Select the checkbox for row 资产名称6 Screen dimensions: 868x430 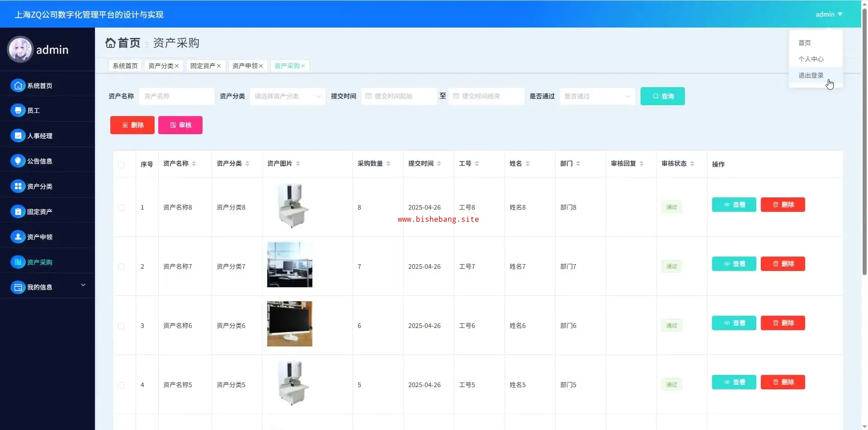(x=121, y=326)
